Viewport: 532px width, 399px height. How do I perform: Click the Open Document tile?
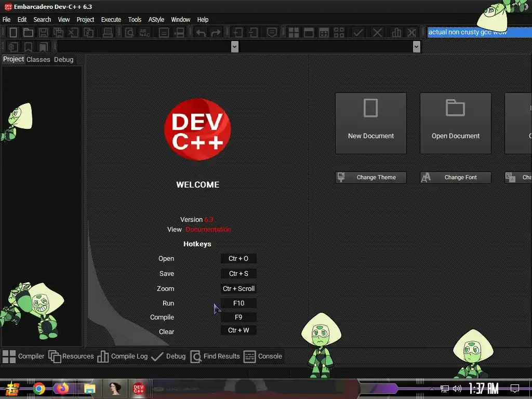point(455,124)
